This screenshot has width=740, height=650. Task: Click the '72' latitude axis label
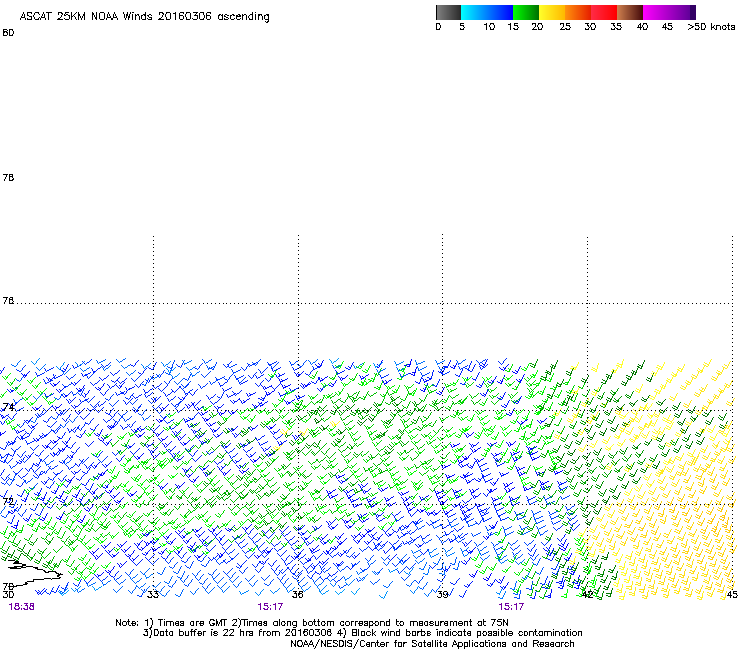(8, 501)
